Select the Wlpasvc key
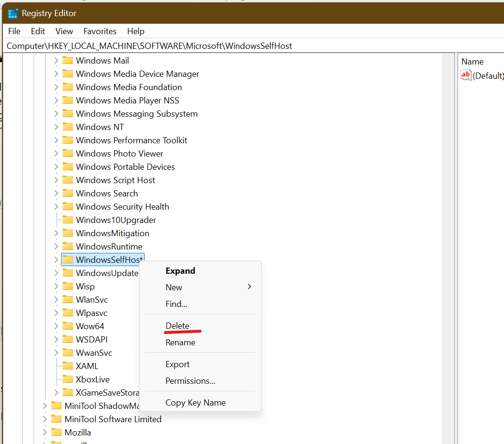The height and width of the screenshot is (444, 504). click(x=92, y=313)
